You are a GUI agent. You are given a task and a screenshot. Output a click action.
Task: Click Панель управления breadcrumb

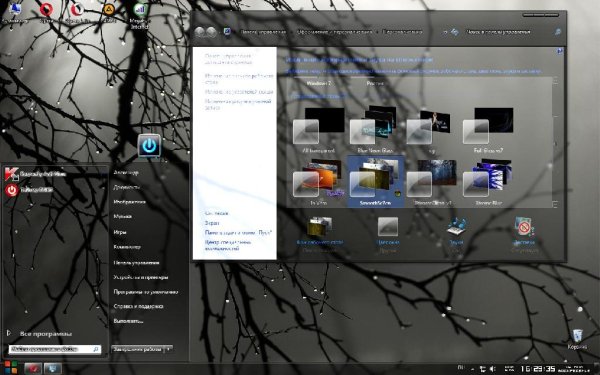263,32
